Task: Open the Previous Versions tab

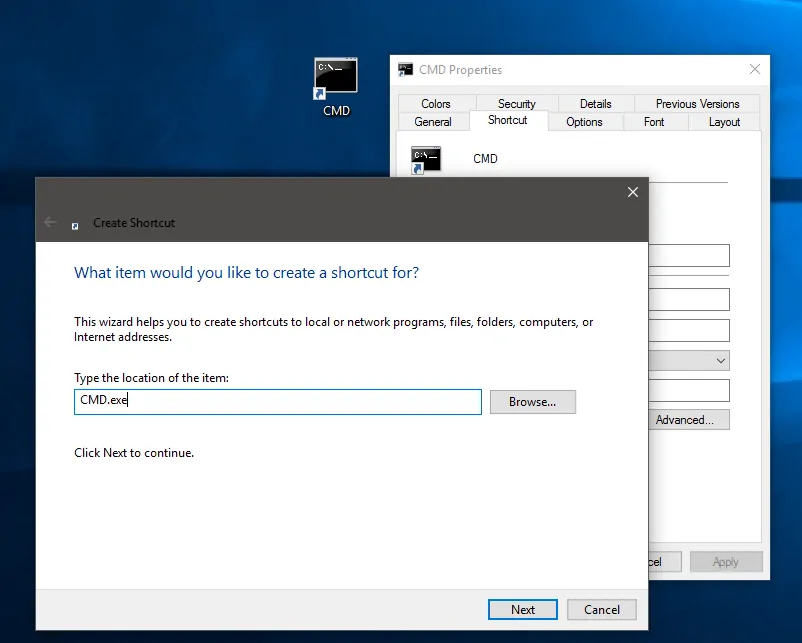Action: click(x=697, y=104)
